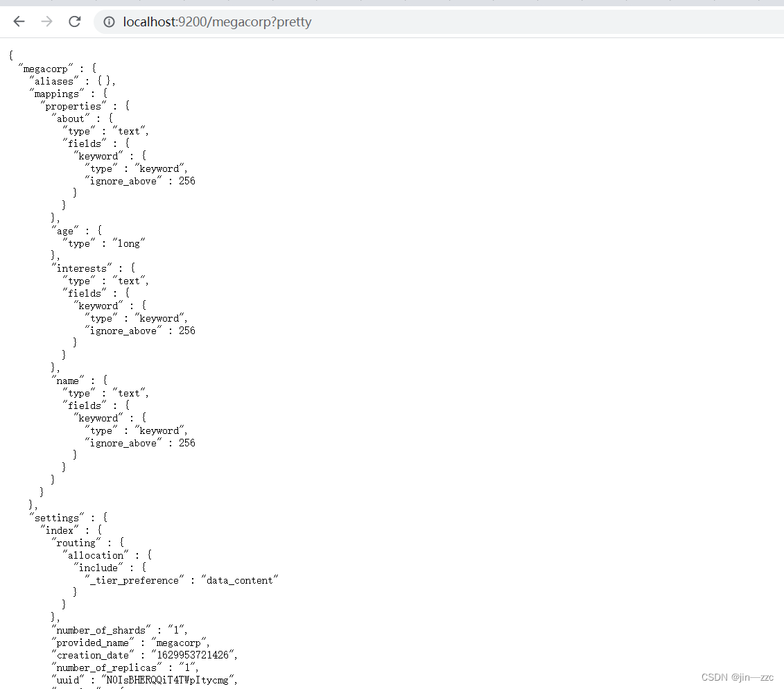
Task: Click the "settings" key line
Action: pos(69,518)
